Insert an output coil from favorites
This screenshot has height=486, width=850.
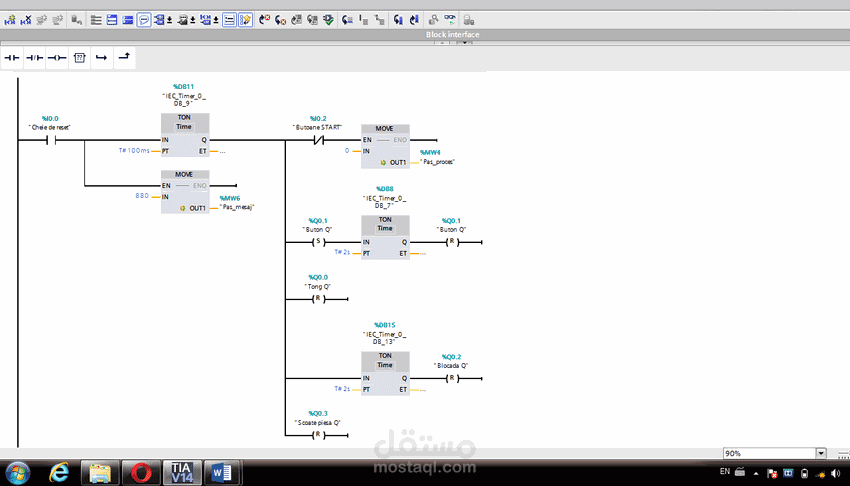[x=57, y=57]
